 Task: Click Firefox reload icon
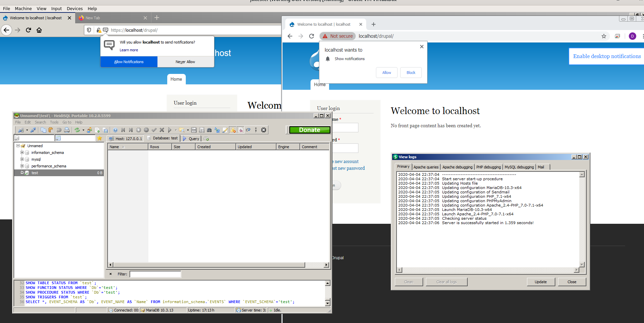[28, 30]
